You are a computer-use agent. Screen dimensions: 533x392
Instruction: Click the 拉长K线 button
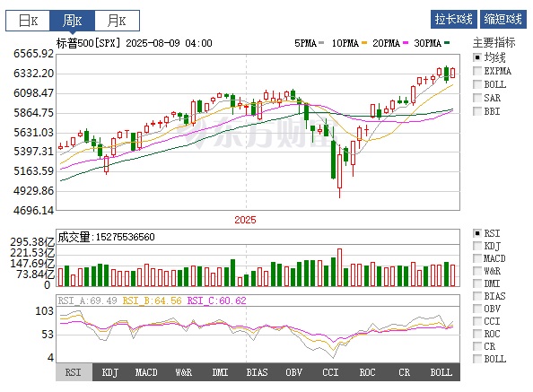click(x=454, y=19)
